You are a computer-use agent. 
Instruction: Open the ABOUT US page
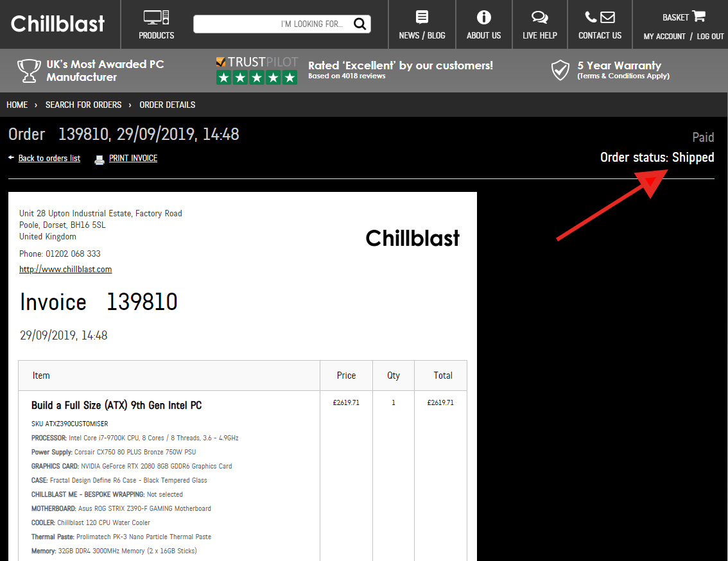[484, 36]
